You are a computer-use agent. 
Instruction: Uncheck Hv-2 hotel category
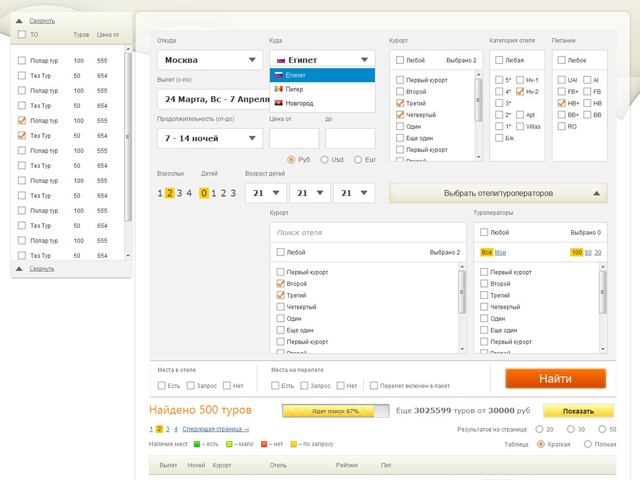tap(520, 91)
